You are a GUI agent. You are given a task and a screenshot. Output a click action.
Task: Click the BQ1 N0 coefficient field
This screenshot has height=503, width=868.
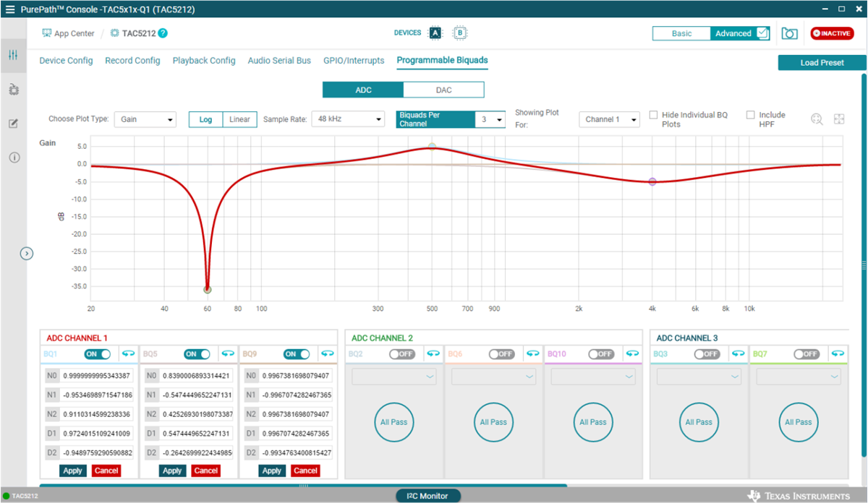click(x=97, y=376)
